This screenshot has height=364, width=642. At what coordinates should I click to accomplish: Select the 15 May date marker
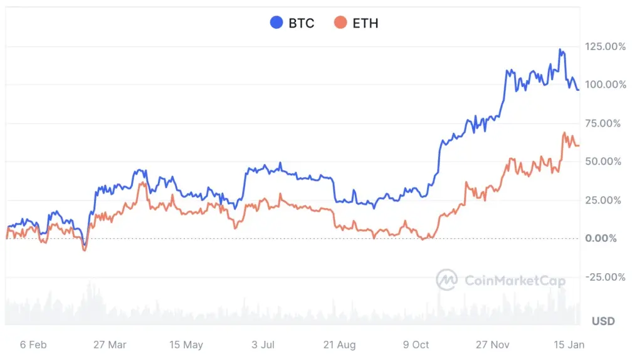pos(186,345)
